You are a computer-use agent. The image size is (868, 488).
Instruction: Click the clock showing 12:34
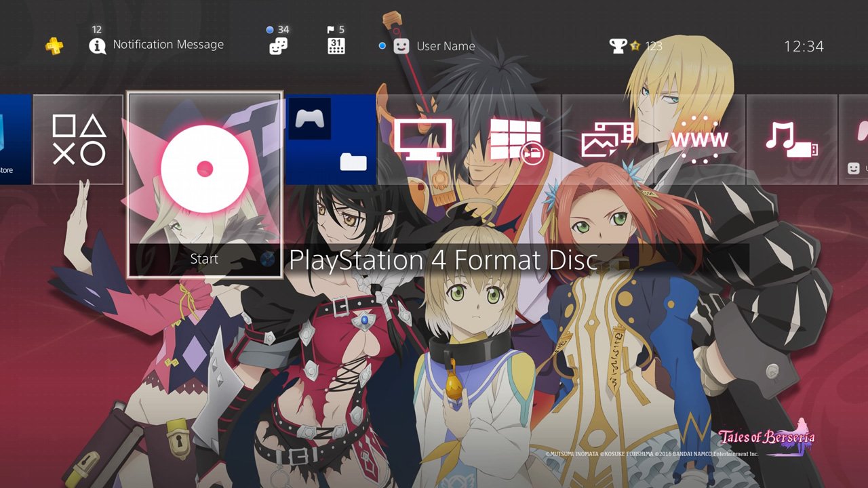[804, 46]
